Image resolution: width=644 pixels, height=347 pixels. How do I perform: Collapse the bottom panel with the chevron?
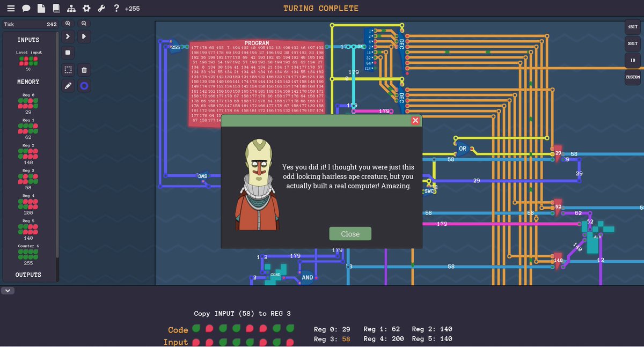[9, 291]
